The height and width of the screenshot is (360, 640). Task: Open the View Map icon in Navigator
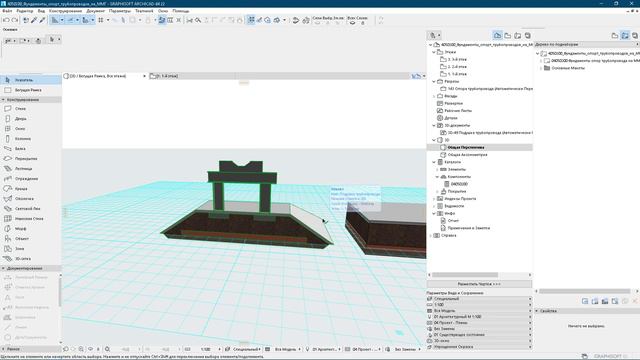pos(507,36)
